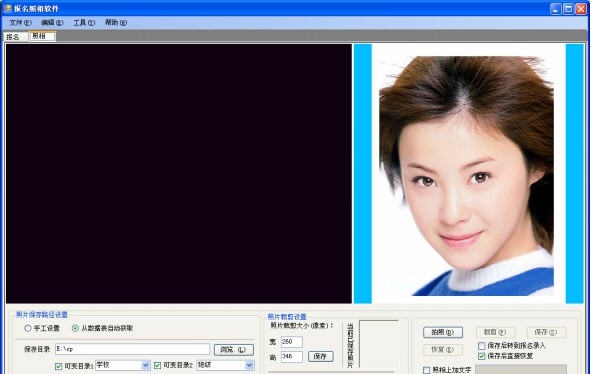Click the 裁剪 (Z) crop button
The height and width of the screenshot is (374, 591).
[495, 332]
